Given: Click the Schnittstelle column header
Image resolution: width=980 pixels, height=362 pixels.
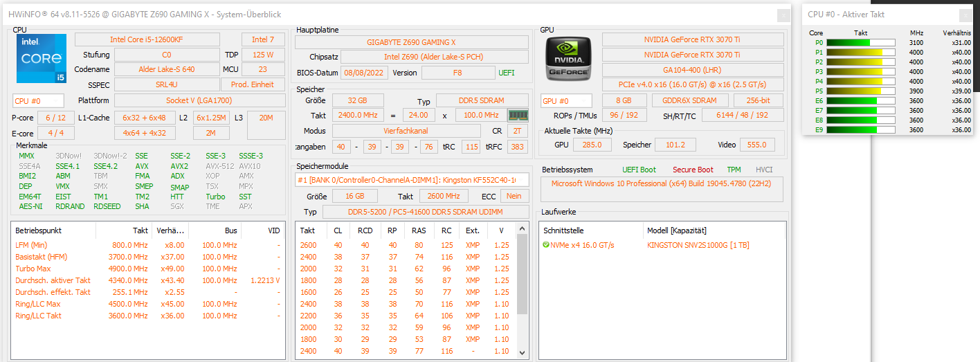Looking at the screenshot, I should tap(590, 230).
